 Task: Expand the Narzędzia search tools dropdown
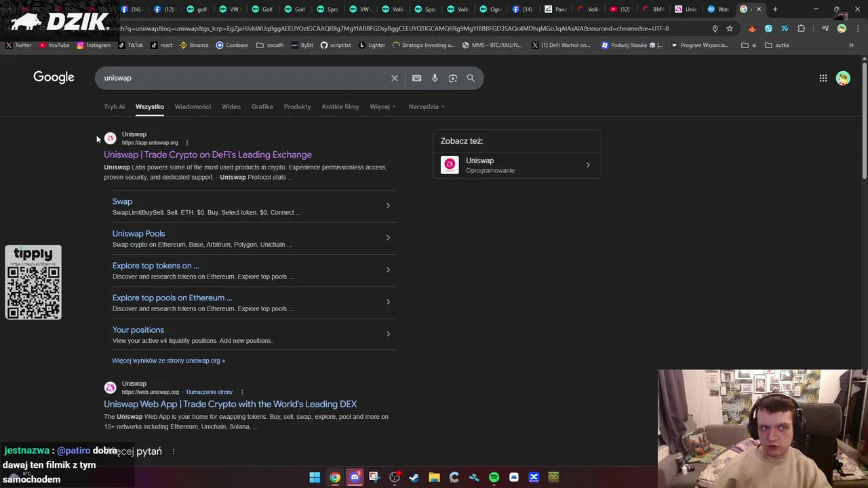(x=427, y=106)
